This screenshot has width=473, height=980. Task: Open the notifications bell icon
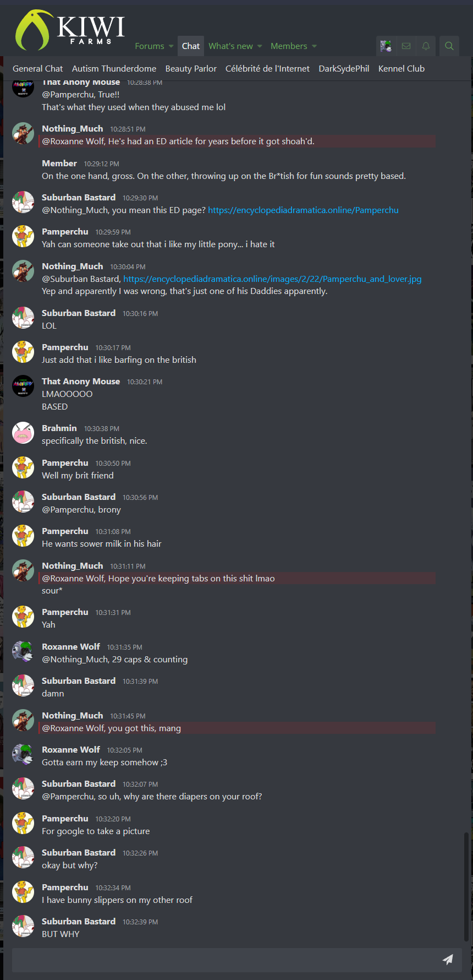(426, 46)
